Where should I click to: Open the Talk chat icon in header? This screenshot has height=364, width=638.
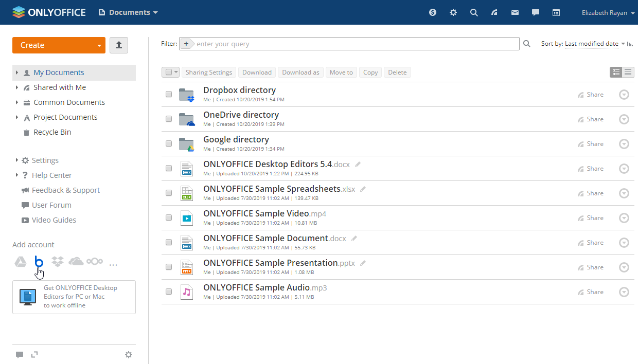pyautogui.click(x=536, y=12)
